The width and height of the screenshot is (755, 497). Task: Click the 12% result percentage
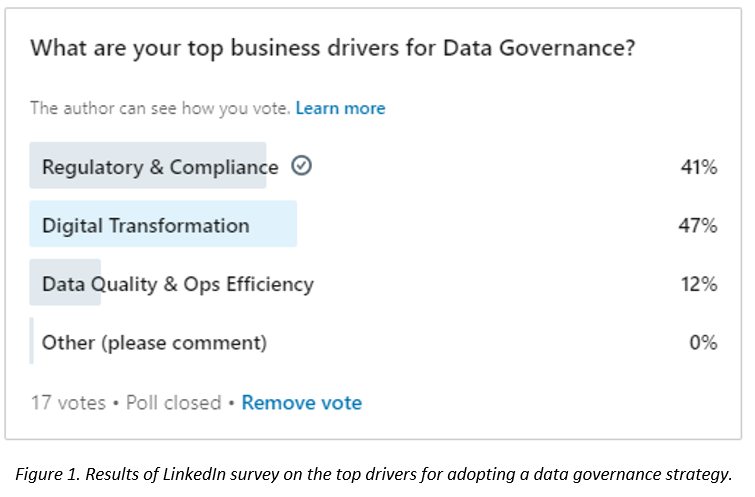pos(699,284)
